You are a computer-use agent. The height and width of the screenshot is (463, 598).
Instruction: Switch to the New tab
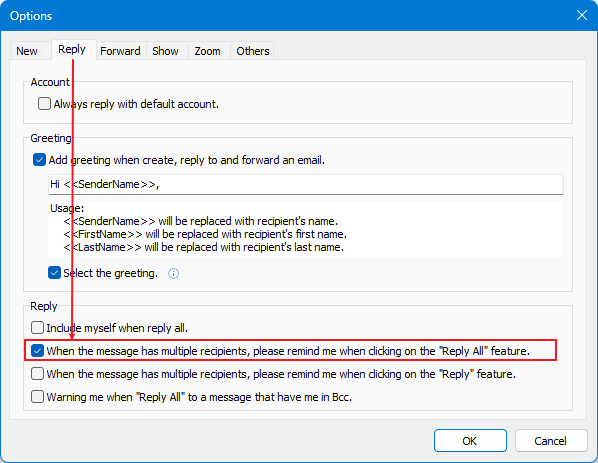click(27, 51)
